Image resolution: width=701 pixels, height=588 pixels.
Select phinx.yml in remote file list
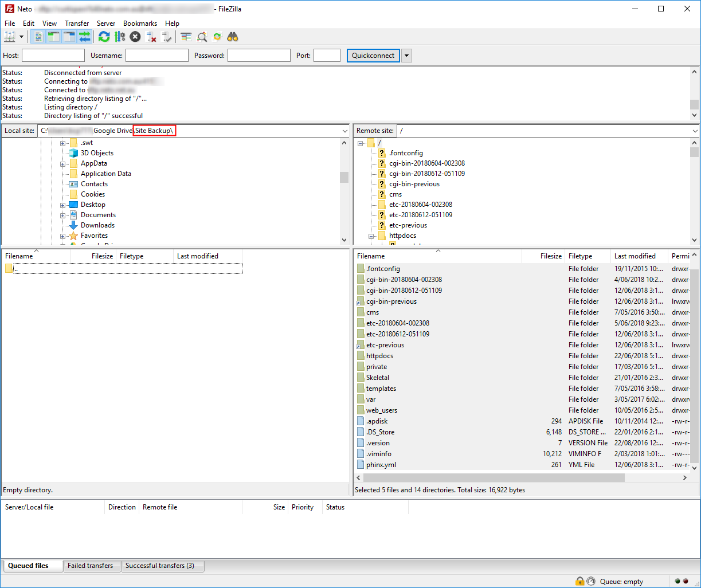tap(381, 465)
